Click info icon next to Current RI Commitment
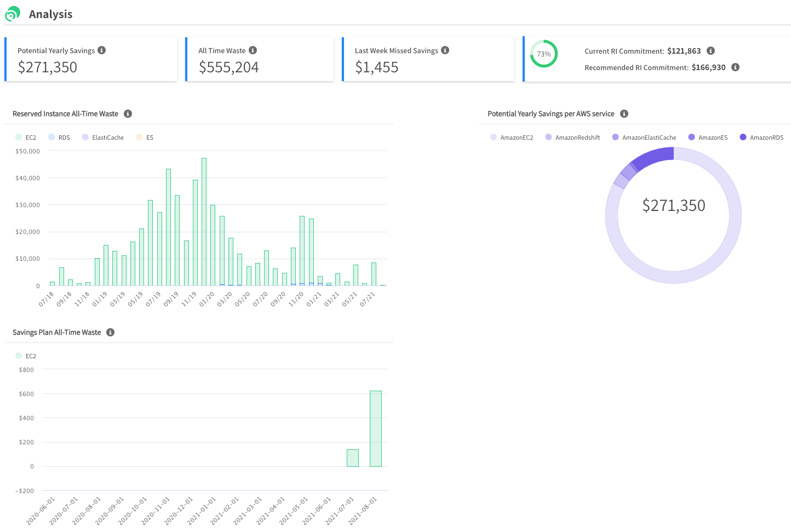The image size is (791, 532). tap(710, 51)
